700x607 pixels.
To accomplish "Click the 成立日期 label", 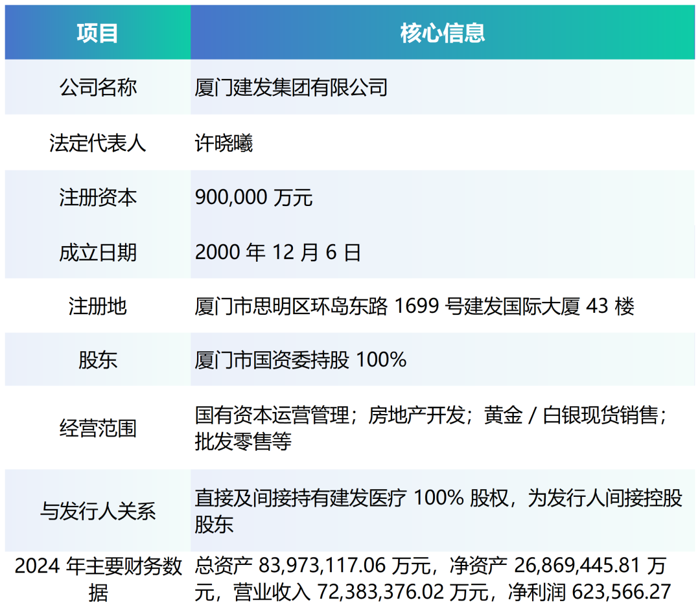I will [98, 252].
